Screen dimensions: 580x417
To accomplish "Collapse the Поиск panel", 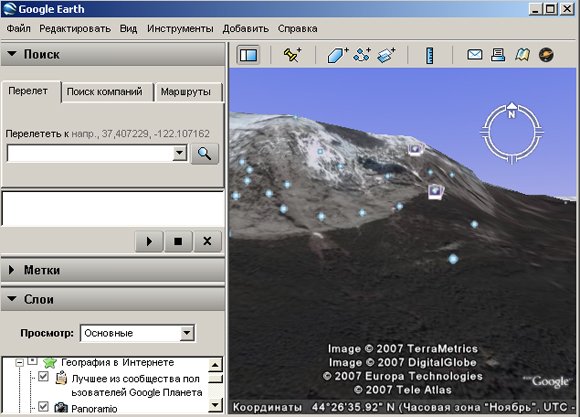I will (x=12, y=54).
